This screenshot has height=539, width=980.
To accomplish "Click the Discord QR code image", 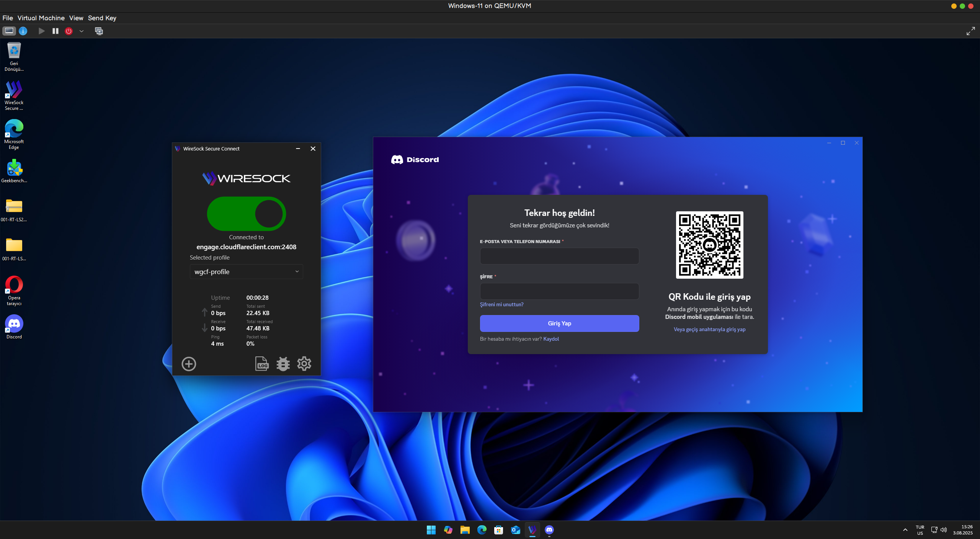I will click(x=709, y=245).
